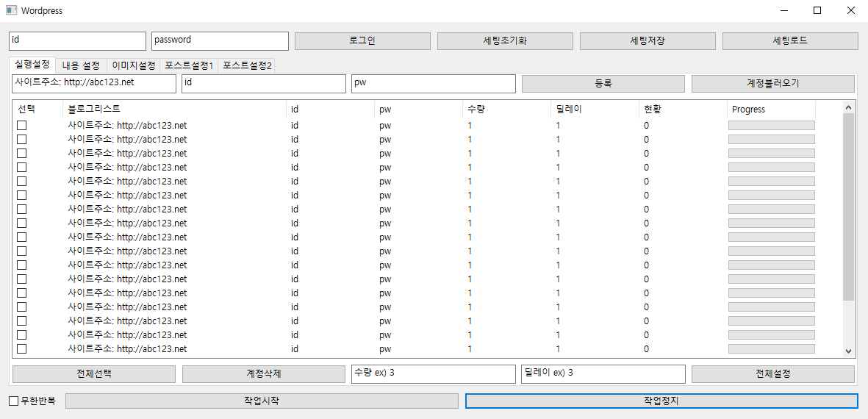Click the 로그인 button
This screenshot has height=419, width=868.
(362, 41)
